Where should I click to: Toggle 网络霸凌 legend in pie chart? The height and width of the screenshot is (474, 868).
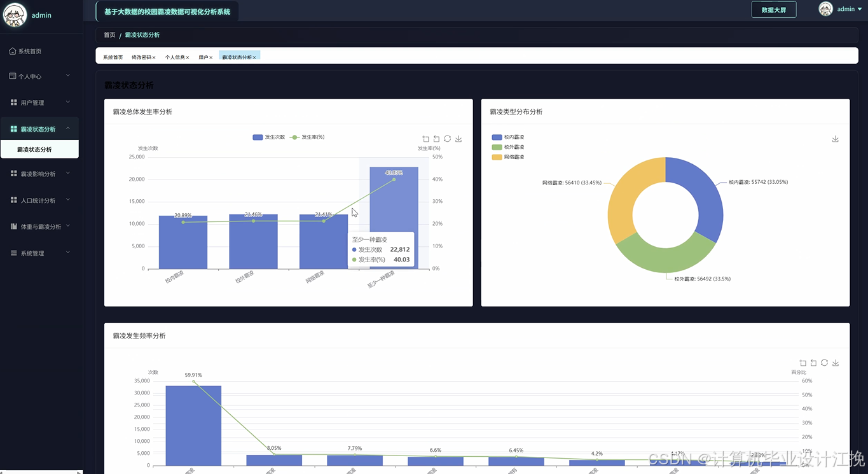(508, 157)
